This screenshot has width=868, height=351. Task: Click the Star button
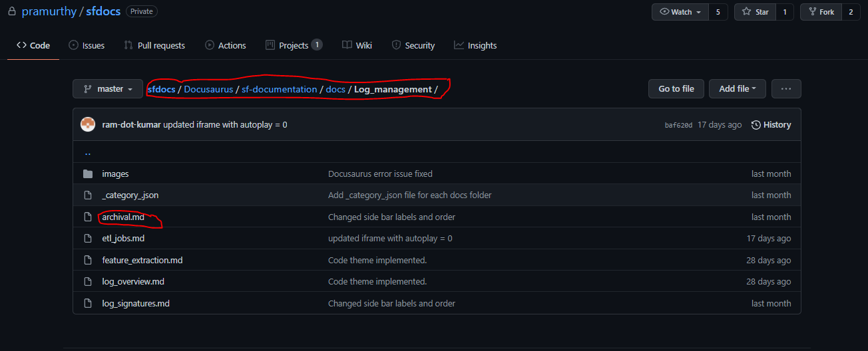coord(755,12)
